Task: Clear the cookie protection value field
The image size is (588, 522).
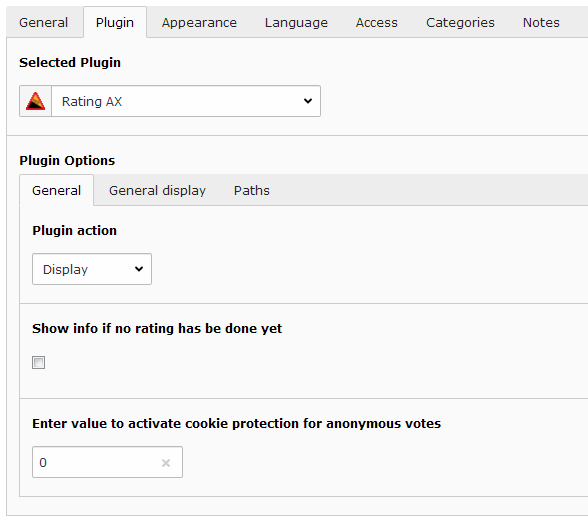Action: [166, 463]
